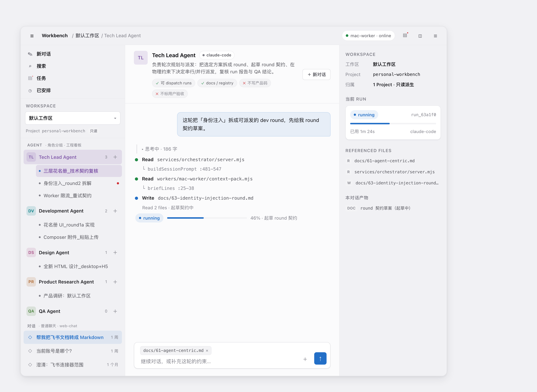This screenshot has width=537, height=392.
Task: Click diamond icon beside 当前账号是哪个?
Action: tap(30, 351)
